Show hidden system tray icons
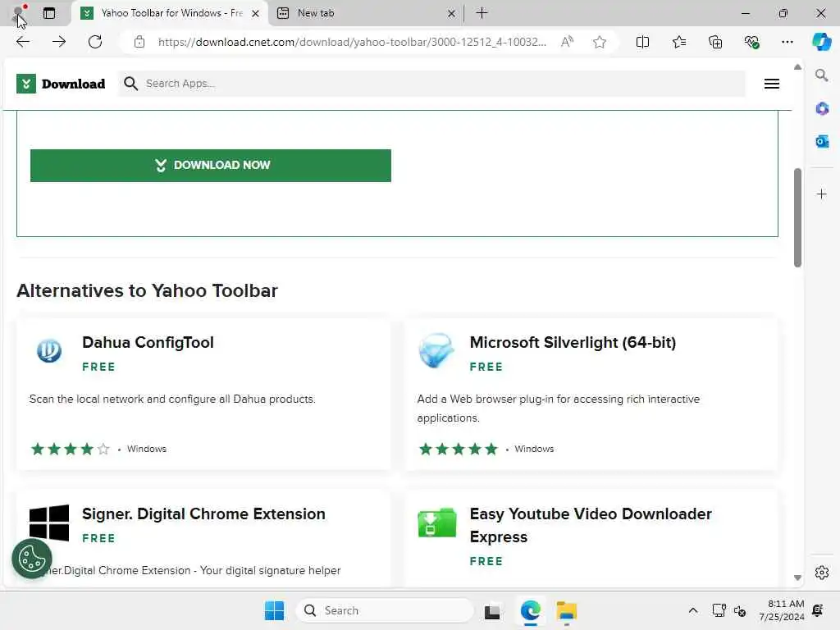The height and width of the screenshot is (630, 840). [x=692, y=610]
